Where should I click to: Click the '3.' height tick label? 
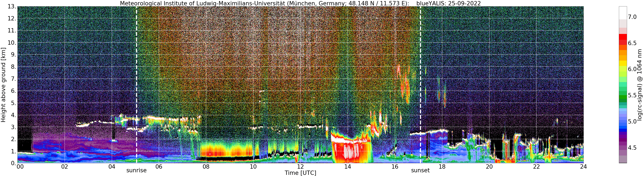pos(14,127)
